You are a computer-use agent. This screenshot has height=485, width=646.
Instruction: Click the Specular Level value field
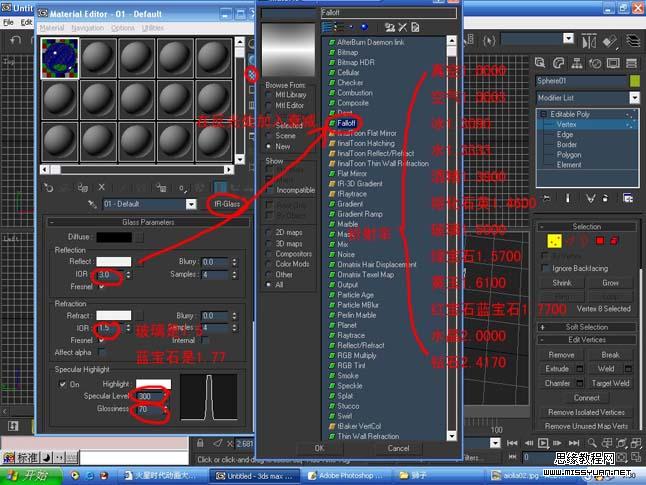(x=150, y=396)
